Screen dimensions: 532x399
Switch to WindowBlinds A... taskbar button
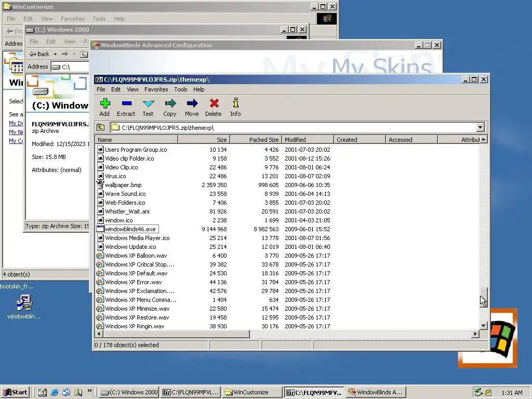pyautogui.click(x=376, y=392)
